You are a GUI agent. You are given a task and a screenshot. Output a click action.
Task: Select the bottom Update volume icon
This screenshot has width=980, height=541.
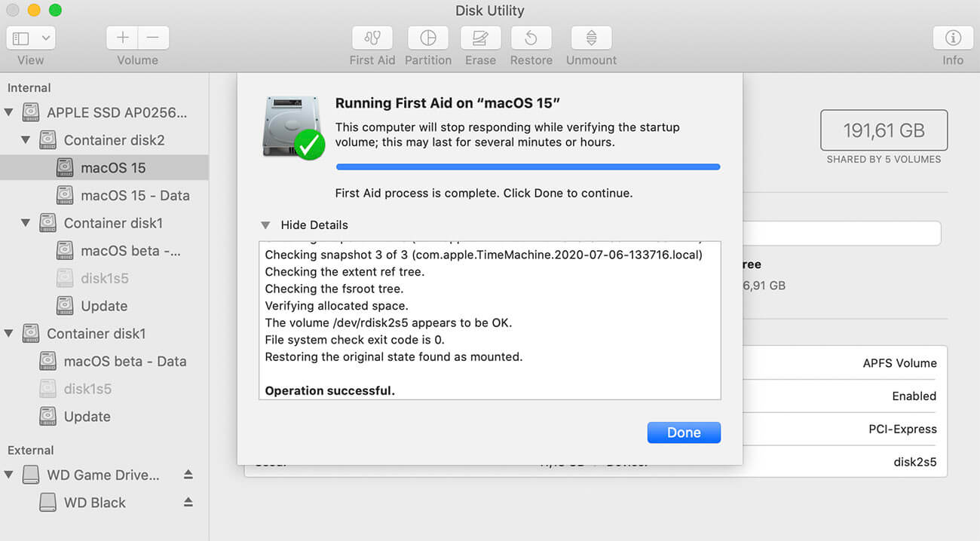[x=47, y=416]
